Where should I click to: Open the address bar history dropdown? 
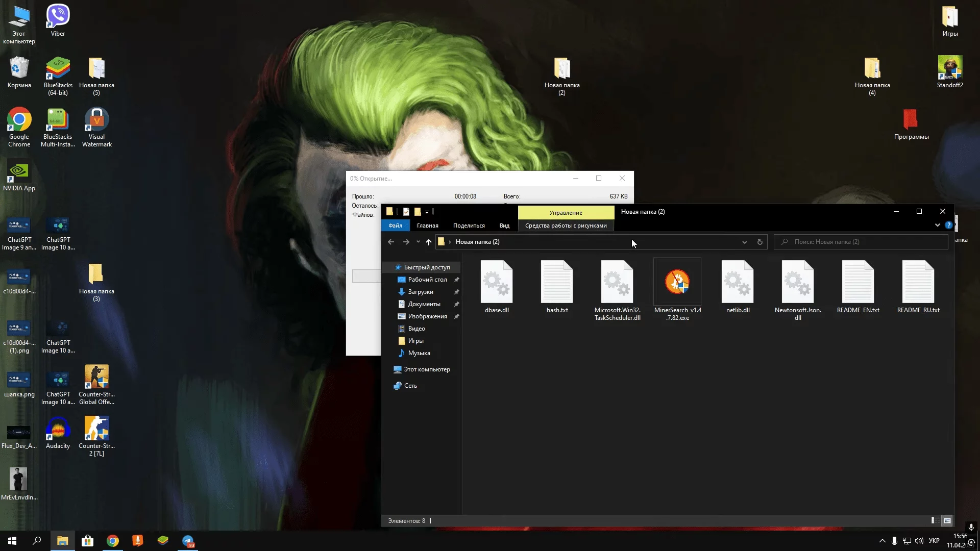click(744, 242)
